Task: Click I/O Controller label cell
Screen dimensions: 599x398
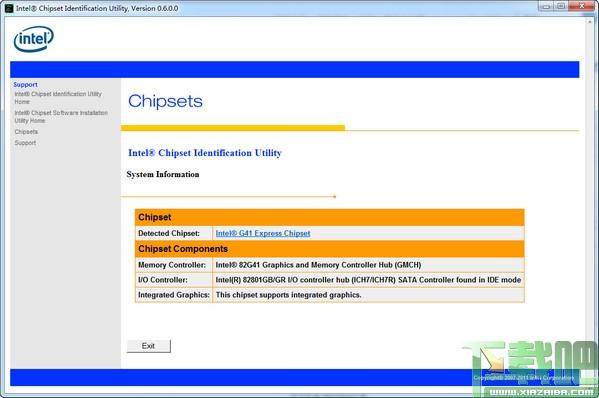Action: click(x=174, y=280)
